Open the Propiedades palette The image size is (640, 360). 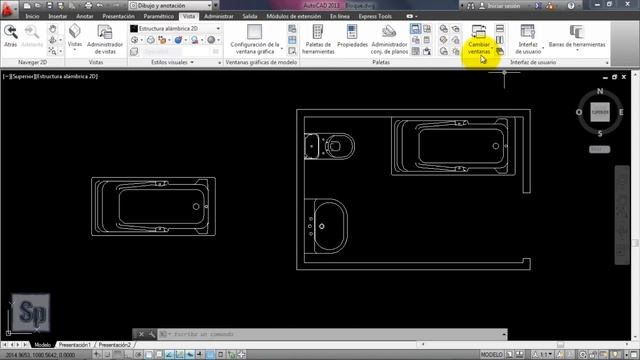[352, 36]
